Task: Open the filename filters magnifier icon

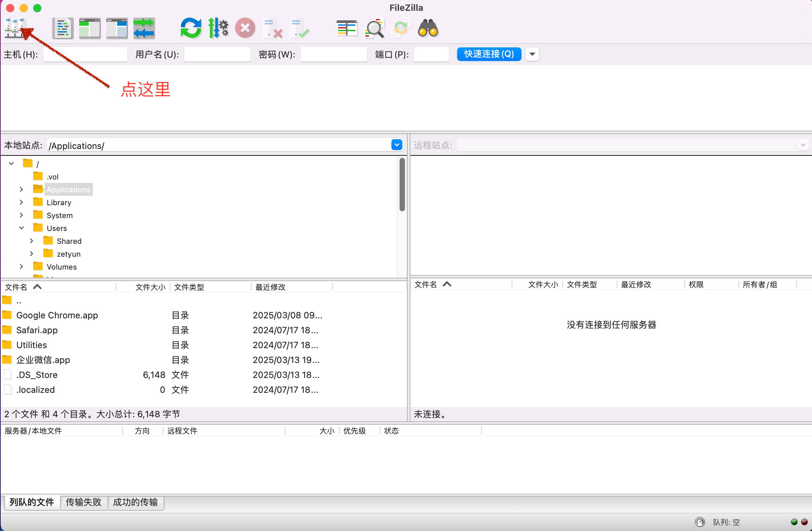Action: (374, 28)
